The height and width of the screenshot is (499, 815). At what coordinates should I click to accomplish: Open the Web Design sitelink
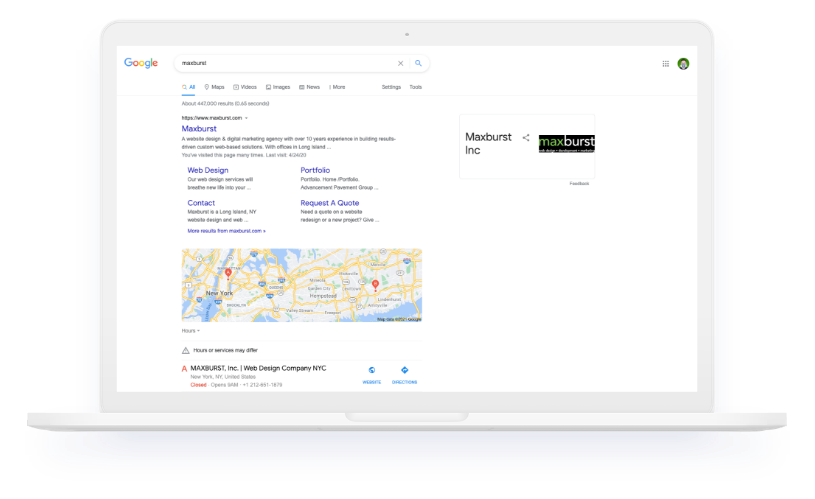point(208,170)
